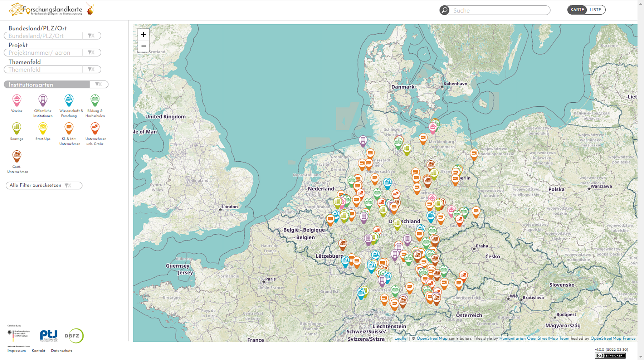The width and height of the screenshot is (644, 360).
Task: Open the Impressum page
Action: click(16, 351)
